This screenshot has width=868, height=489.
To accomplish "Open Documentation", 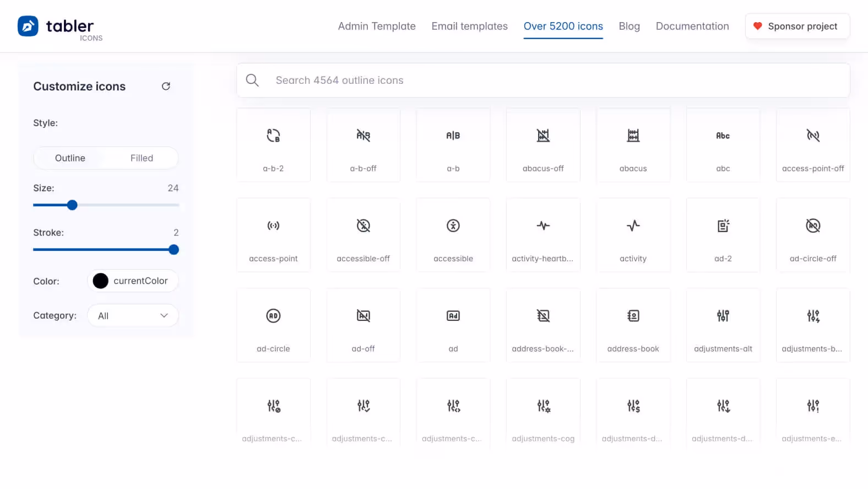I will pyautogui.click(x=692, y=26).
